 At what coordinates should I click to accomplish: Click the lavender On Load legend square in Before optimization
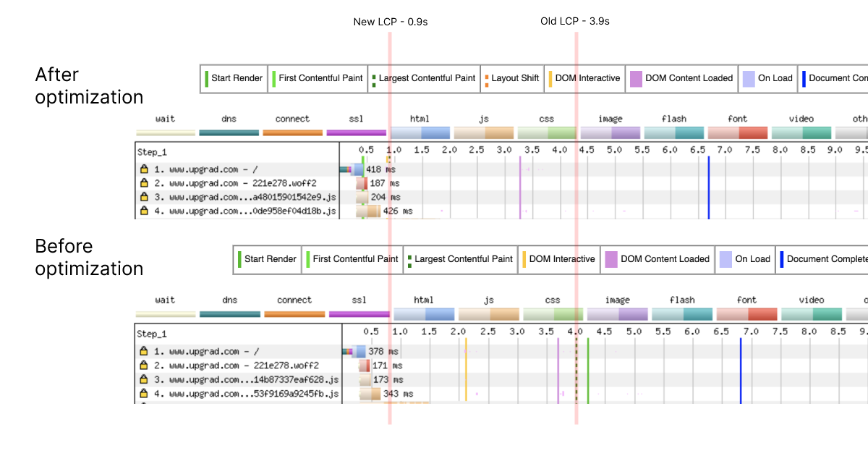click(x=725, y=259)
